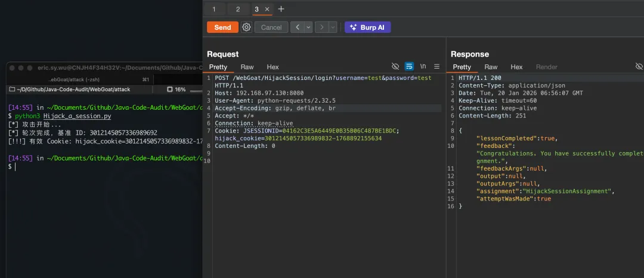Click python3 Hijack_a_session.py command in terminal
The width and height of the screenshot is (644, 278).
coord(63,116)
